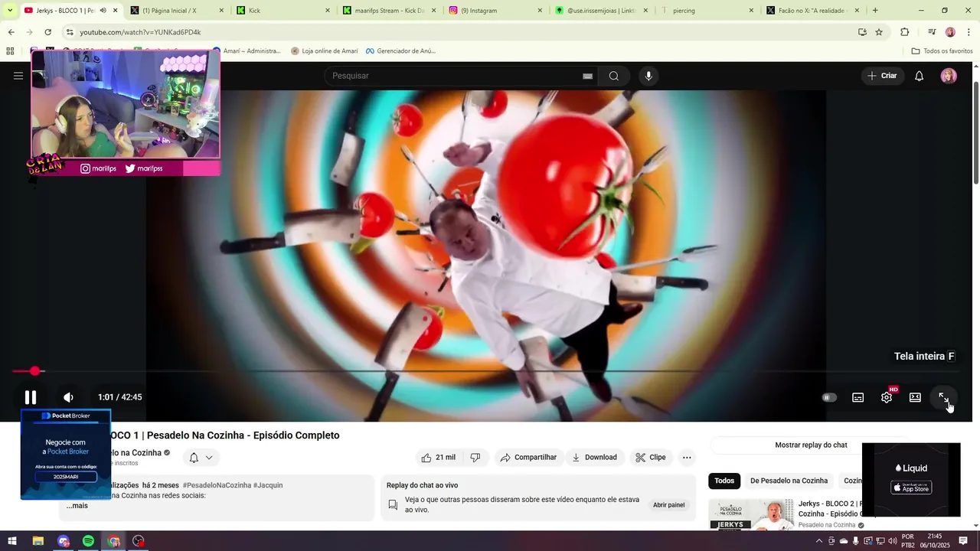
Task: Open a new browser tab
Action: (x=875, y=11)
